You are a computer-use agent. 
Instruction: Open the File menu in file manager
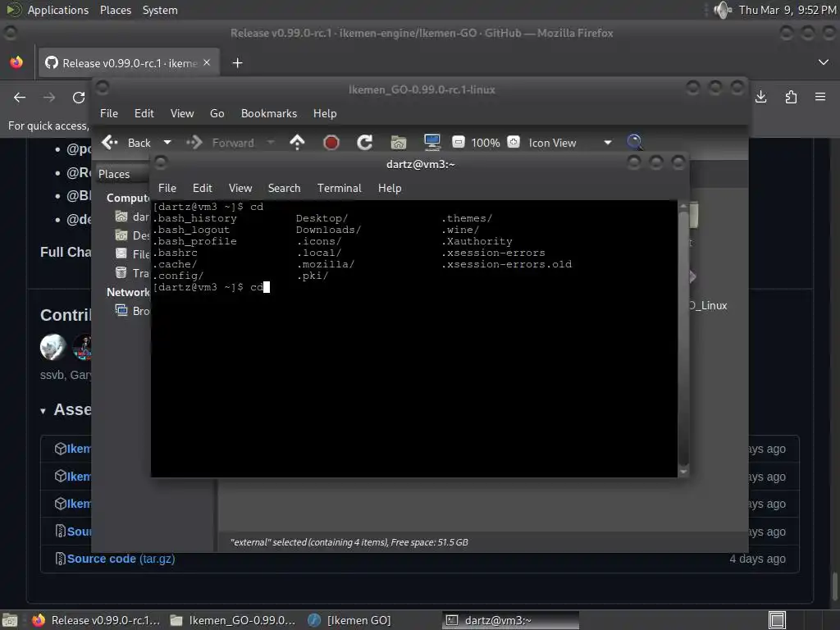(109, 113)
